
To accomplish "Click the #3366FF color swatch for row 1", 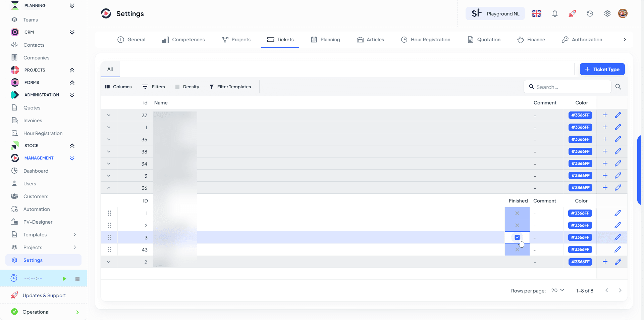I will (580, 127).
